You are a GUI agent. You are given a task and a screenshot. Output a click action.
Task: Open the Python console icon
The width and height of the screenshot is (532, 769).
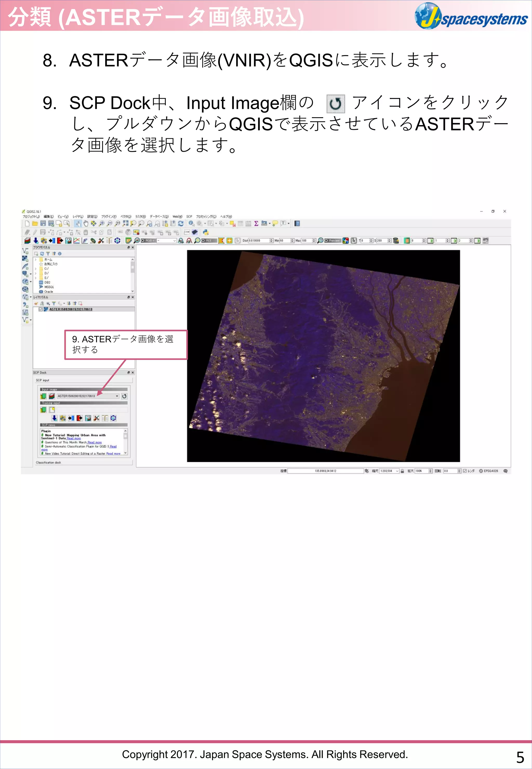pyautogui.click(x=206, y=232)
